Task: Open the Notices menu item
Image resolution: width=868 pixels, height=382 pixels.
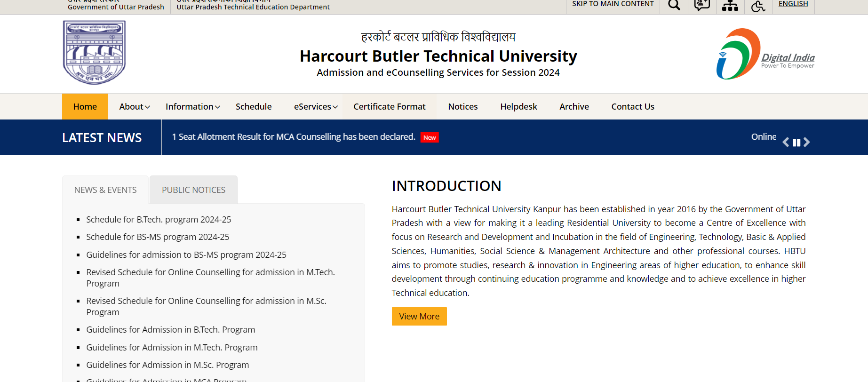Action: pos(463,106)
